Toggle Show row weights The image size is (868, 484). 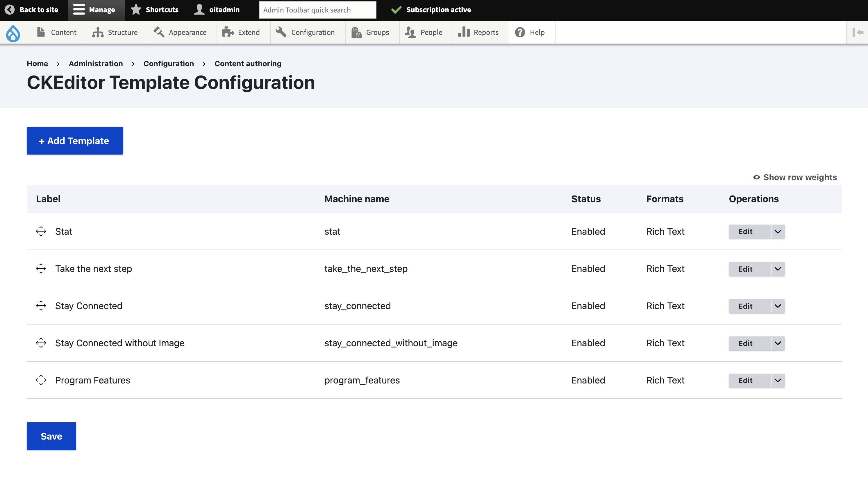pyautogui.click(x=795, y=177)
